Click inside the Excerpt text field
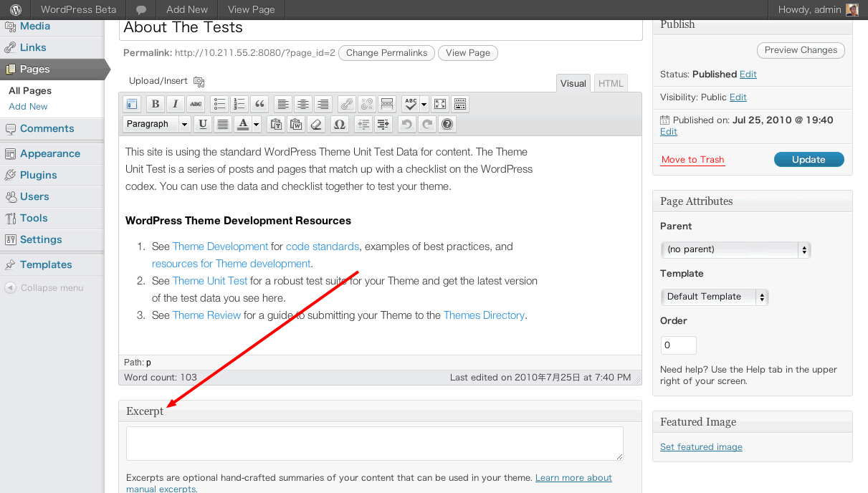 (x=374, y=443)
